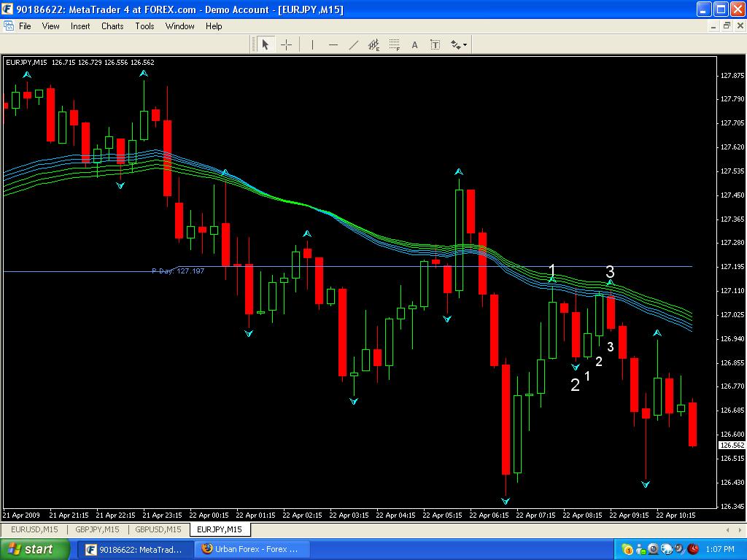Click the 127.875 price scale label
This screenshot has width=747, height=560.
point(732,75)
